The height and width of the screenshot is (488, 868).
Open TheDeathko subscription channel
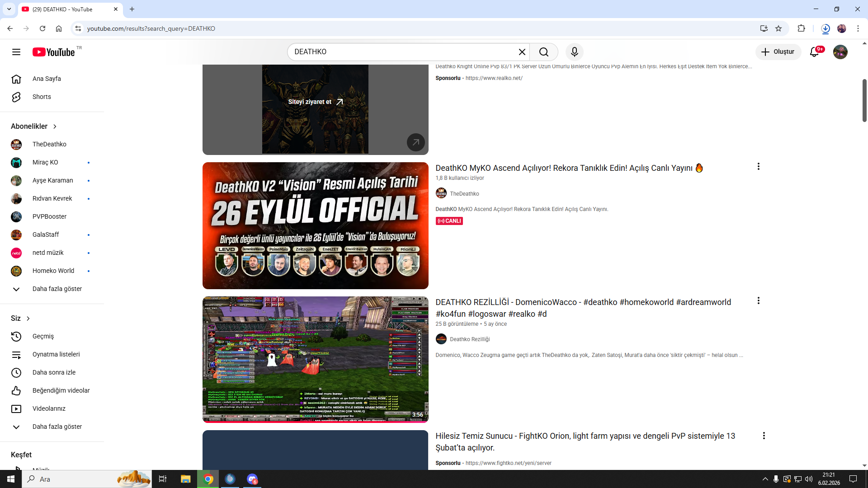[x=52, y=144]
